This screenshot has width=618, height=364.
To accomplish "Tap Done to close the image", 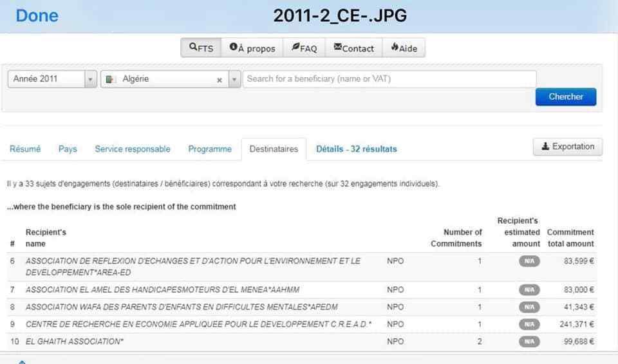I will pos(37,16).
